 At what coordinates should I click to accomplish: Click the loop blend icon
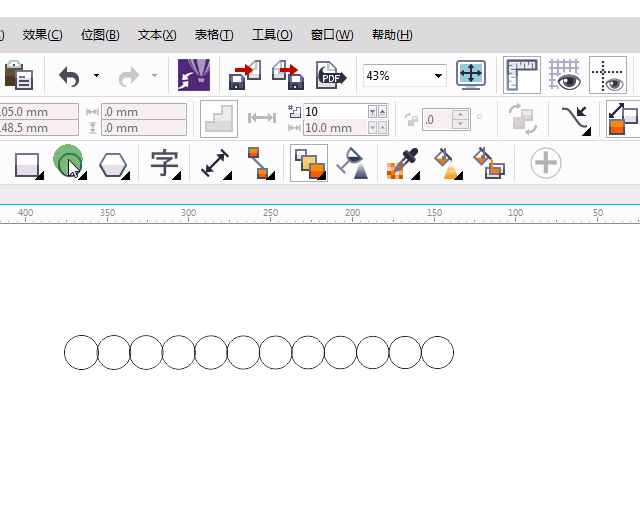(522, 119)
